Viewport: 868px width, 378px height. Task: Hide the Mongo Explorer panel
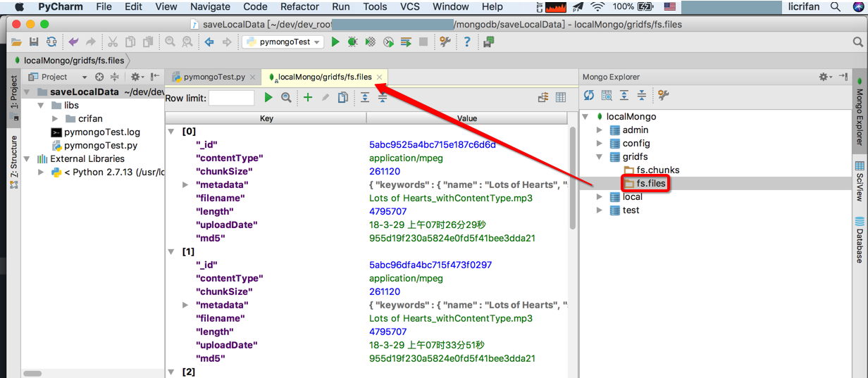coord(843,77)
